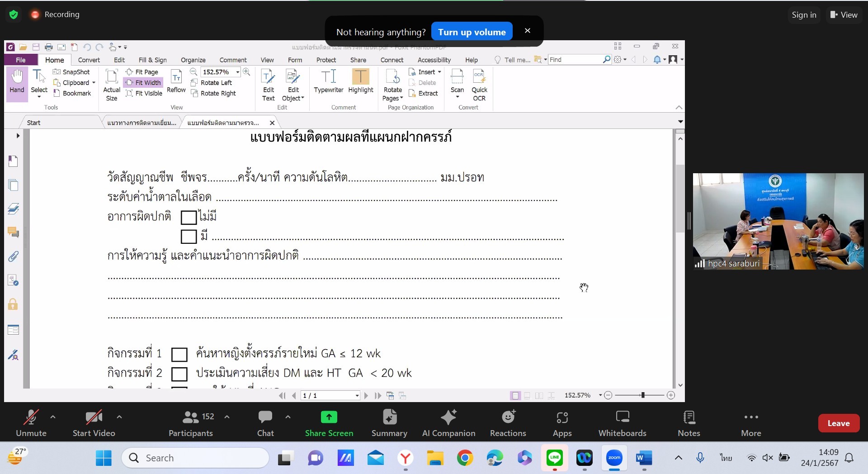Click the Bookmark tool
Screen dimensions: 868x474
tap(72, 93)
